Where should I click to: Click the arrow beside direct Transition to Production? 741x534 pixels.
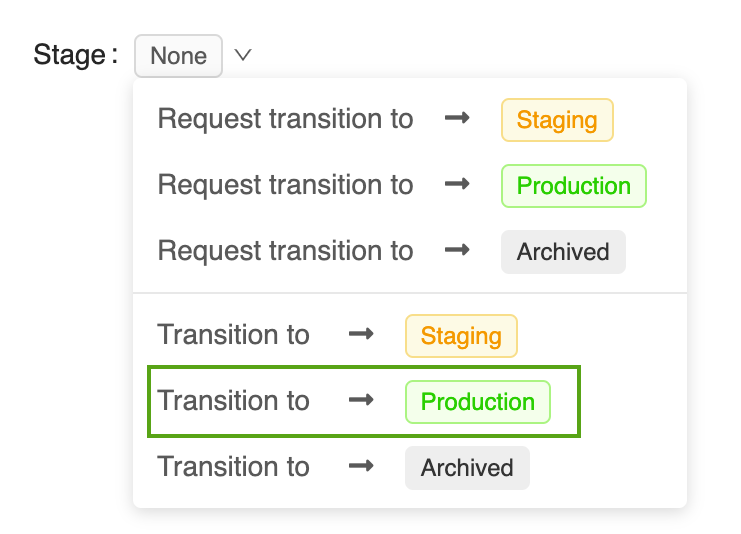click(x=361, y=401)
